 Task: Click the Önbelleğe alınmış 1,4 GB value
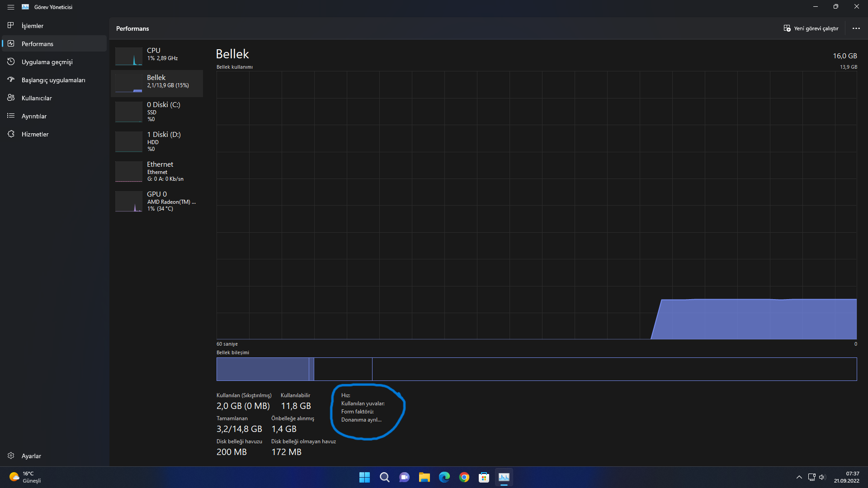click(284, 429)
